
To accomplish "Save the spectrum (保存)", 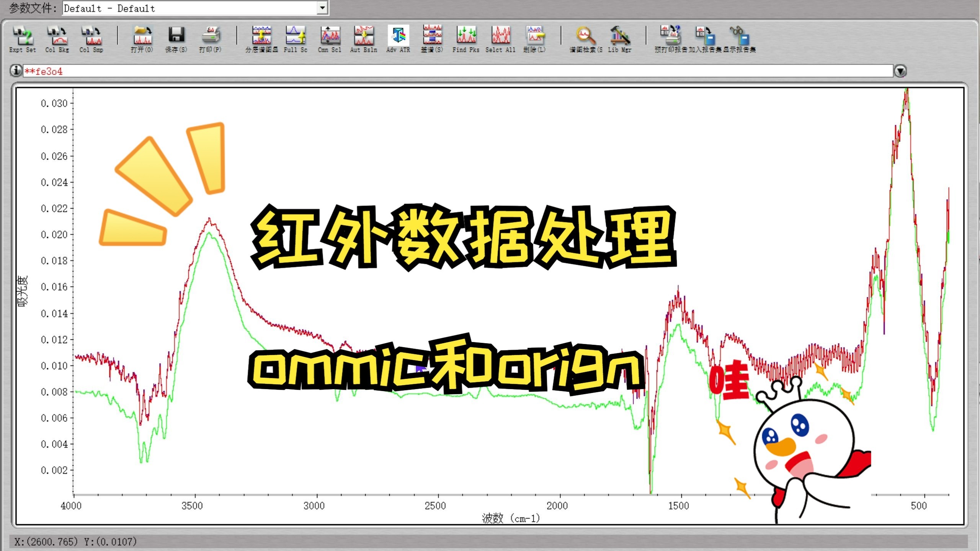I will (176, 39).
